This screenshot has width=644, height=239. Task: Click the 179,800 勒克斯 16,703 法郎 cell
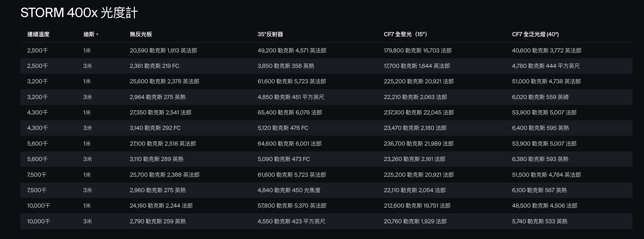point(418,51)
